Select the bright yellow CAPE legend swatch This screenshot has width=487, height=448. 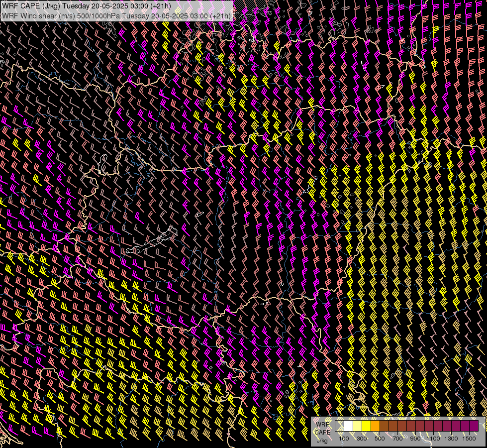[x=367, y=426]
